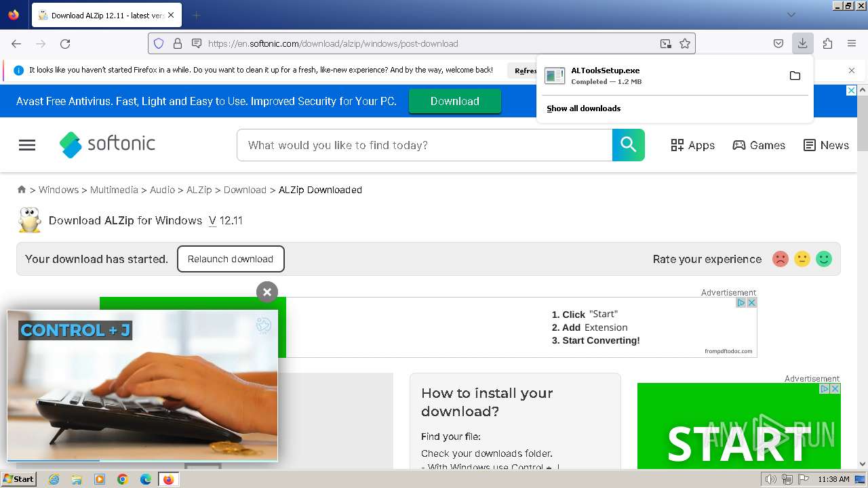Go to Multimedia breadcrumb link
Image resolution: width=868 pixels, height=488 pixels.
(114, 190)
